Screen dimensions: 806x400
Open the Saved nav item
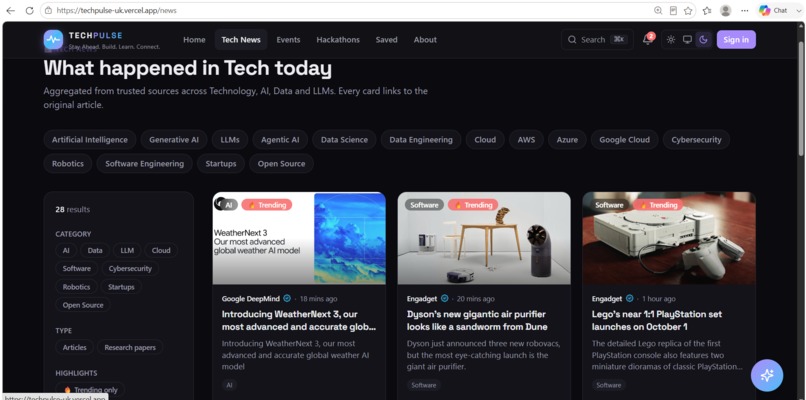click(x=387, y=40)
